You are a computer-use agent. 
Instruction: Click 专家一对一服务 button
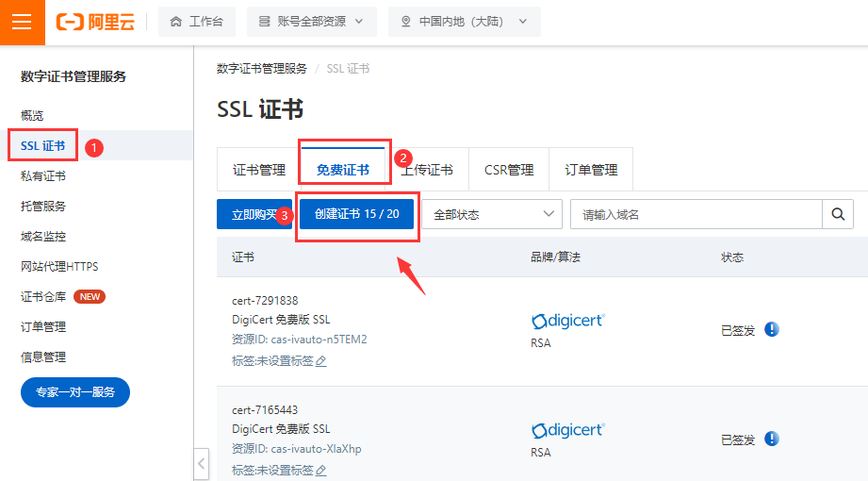pos(75,392)
